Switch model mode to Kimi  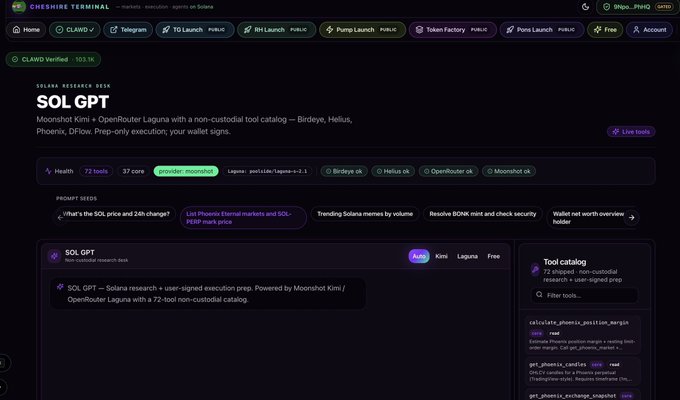[x=441, y=256]
